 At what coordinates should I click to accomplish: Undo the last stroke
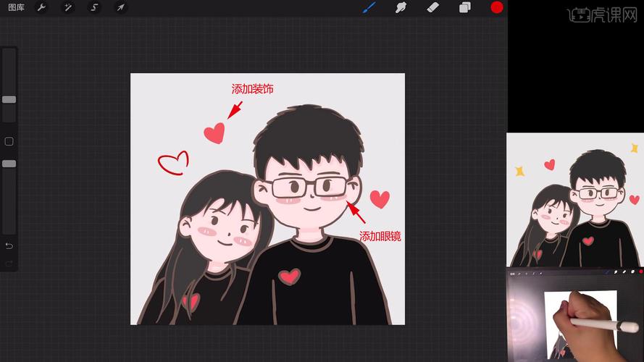tap(9, 246)
